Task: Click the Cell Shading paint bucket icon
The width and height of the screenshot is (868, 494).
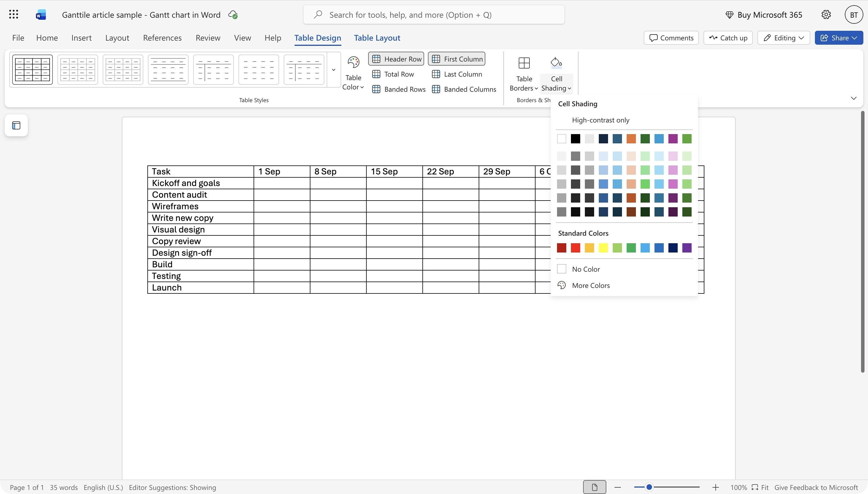Action: 556,63
